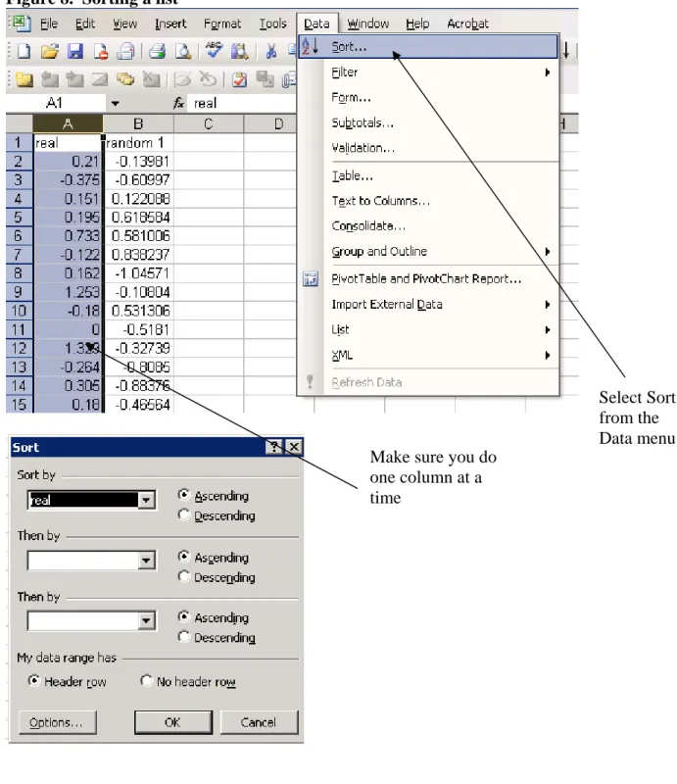
Task: Choose Form... in the Data menu
Action: pos(428,97)
